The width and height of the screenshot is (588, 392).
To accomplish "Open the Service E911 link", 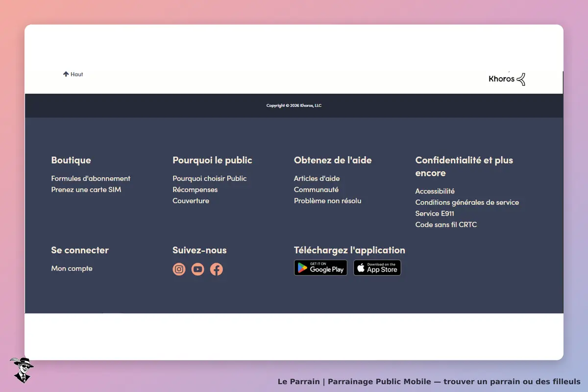I will 435,214.
